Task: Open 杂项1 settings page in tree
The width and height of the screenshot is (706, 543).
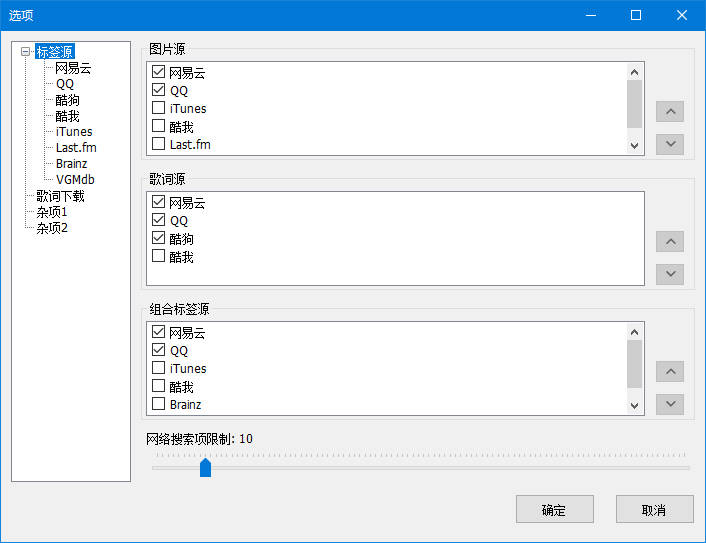Action: [52, 212]
